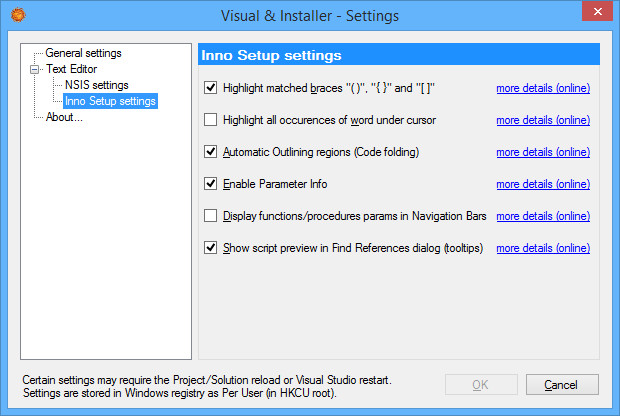The width and height of the screenshot is (620, 416).
Task: Check Display functions/procedures params in Navigation Bars
Action: pyautogui.click(x=210, y=216)
